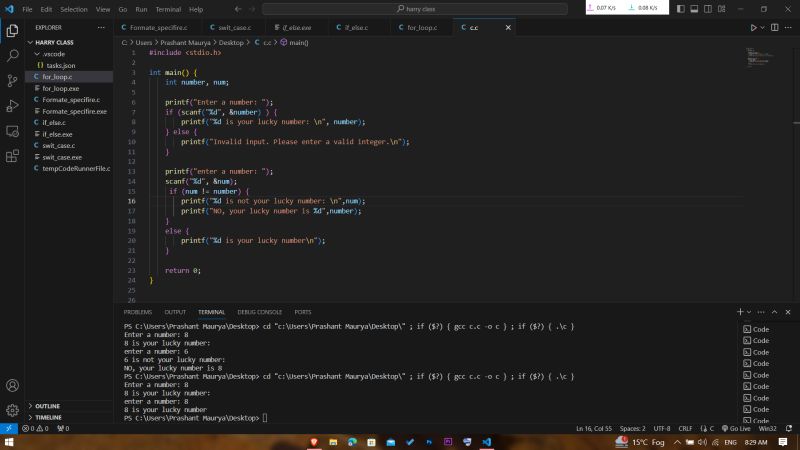The width and height of the screenshot is (800, 450).
Task: Open the Terminal menu
Action: click(x=168, y=9)
